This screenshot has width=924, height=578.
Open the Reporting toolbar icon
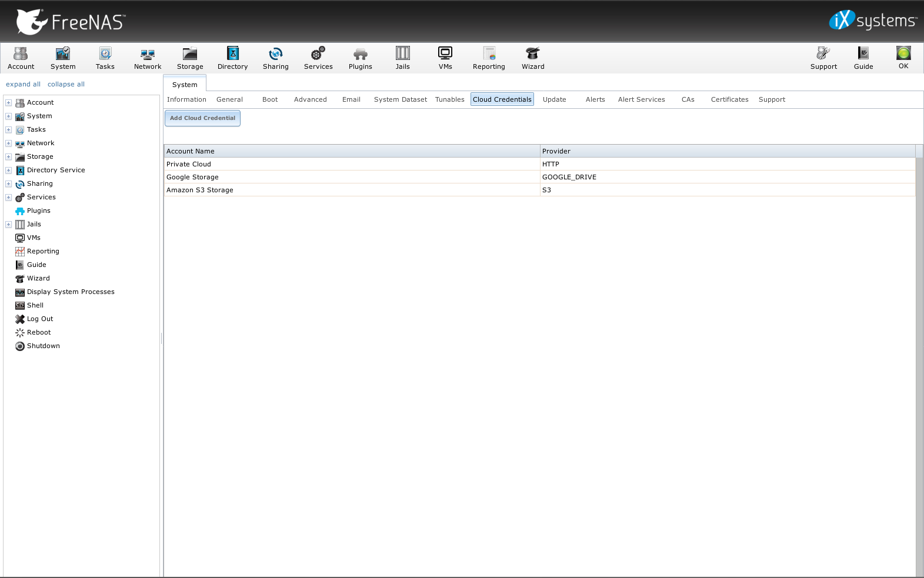point(489,58)
